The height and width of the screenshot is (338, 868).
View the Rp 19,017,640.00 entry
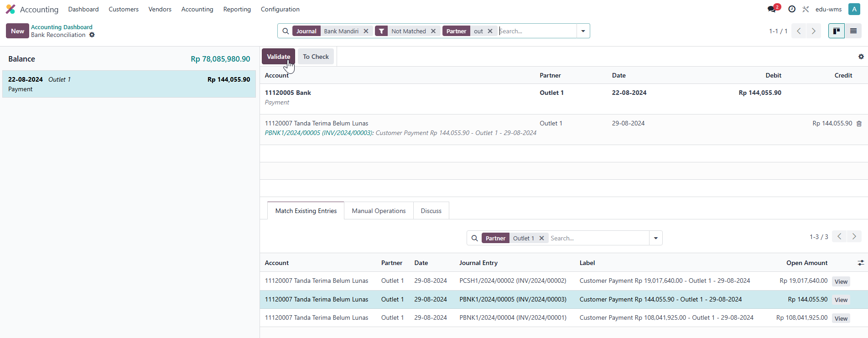click(x=841, y=281)
